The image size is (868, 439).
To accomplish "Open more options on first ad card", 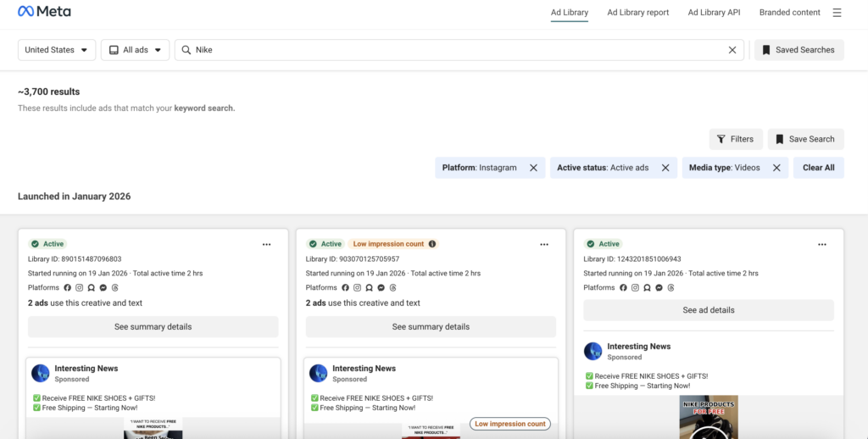I will (x=266, y=244).
